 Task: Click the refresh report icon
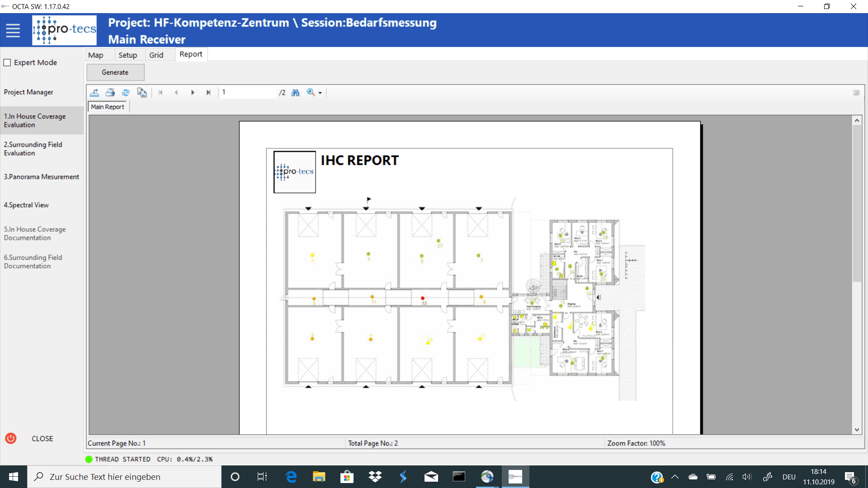click(126, 93)
